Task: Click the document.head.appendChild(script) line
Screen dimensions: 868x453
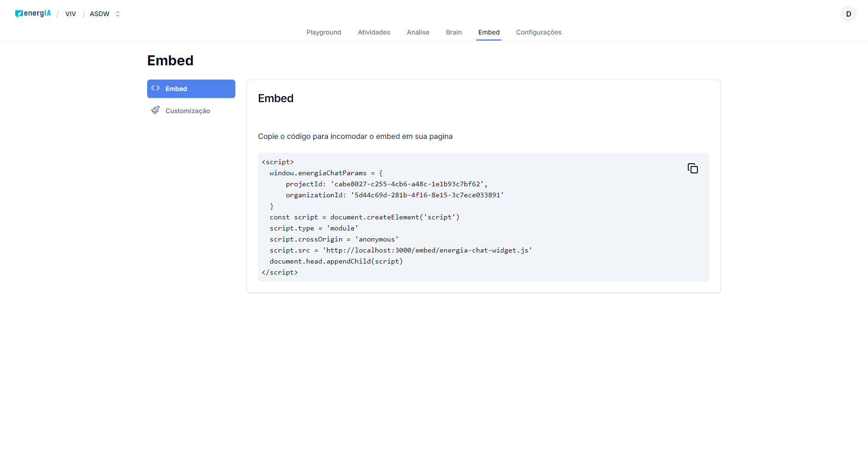Action: (x=336, y=261)
